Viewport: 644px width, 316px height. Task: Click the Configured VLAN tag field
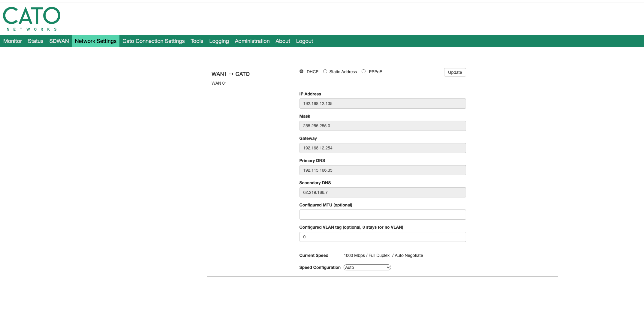(382, 237)
